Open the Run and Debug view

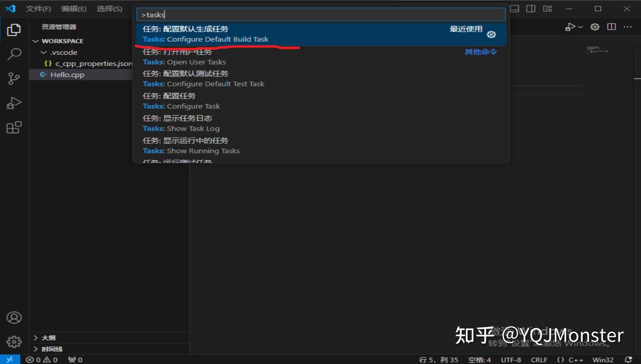tap(14, 103)
